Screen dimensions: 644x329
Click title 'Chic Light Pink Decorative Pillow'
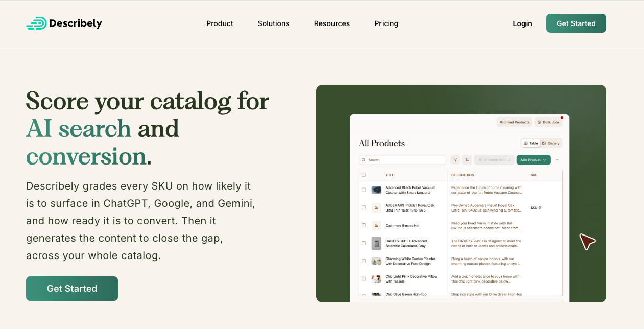(x=411, y=279)
